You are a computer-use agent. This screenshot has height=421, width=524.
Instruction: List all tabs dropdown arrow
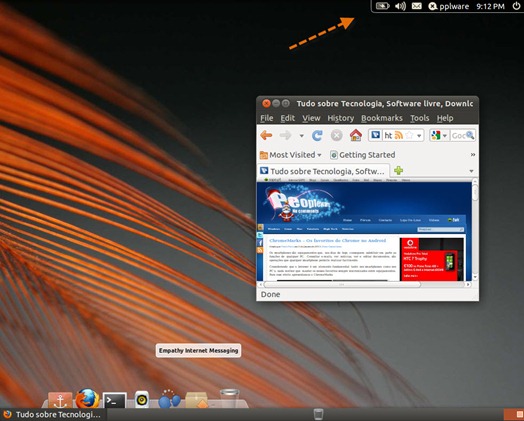[x=471, y=171]
